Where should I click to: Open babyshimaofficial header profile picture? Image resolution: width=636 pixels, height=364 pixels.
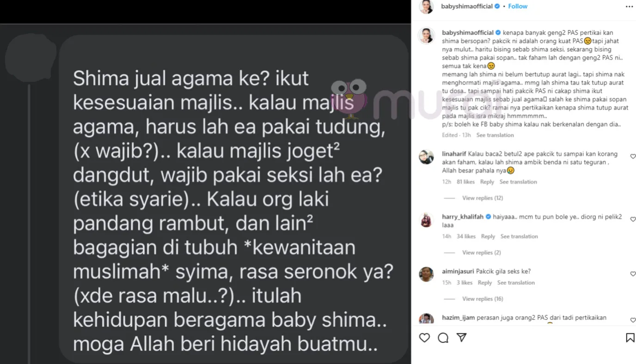coord(426,7)
